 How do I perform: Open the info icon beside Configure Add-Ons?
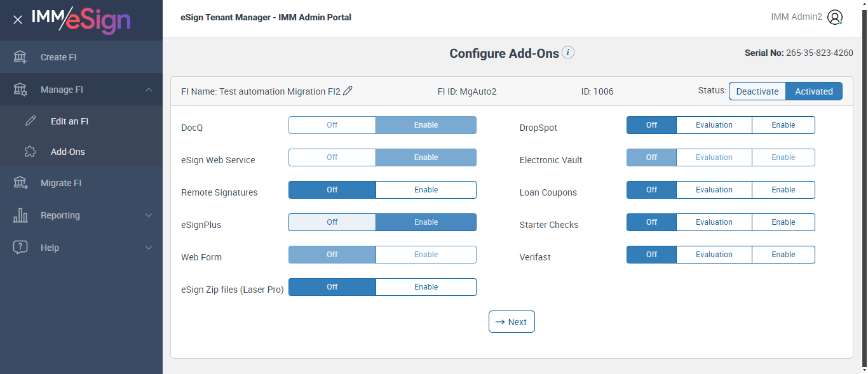tap(568, 53)
